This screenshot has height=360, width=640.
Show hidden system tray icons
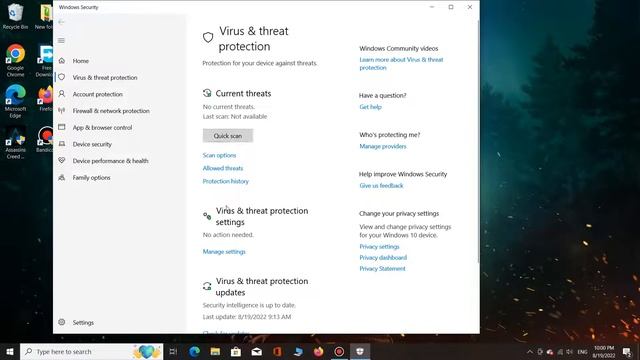coord(530,351)
